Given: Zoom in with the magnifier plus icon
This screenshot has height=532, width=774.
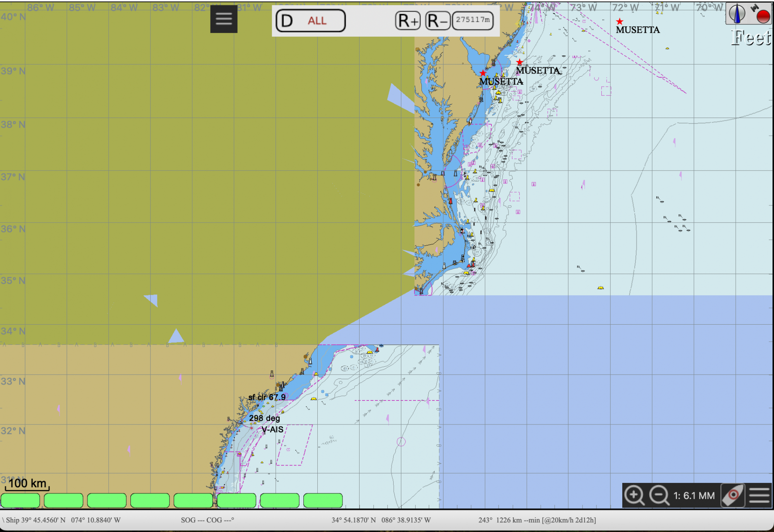Looking at the screenshot, I should (634, 495).
